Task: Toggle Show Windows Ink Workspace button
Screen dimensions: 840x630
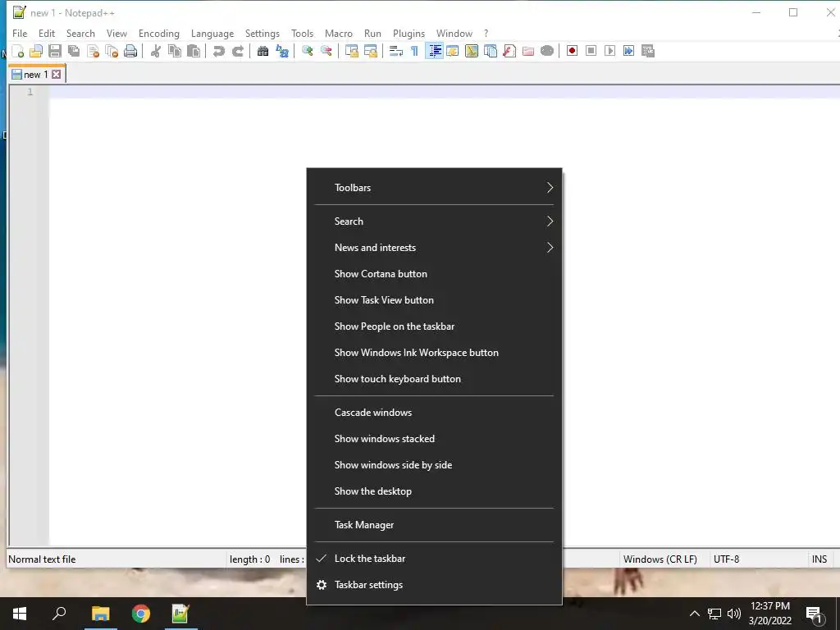Action: [435, 353]
